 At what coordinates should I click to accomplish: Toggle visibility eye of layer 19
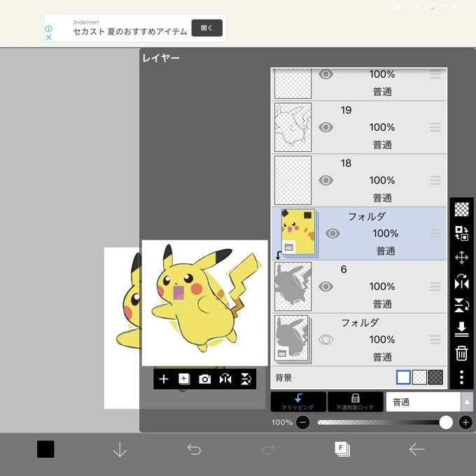coord(325,127)
